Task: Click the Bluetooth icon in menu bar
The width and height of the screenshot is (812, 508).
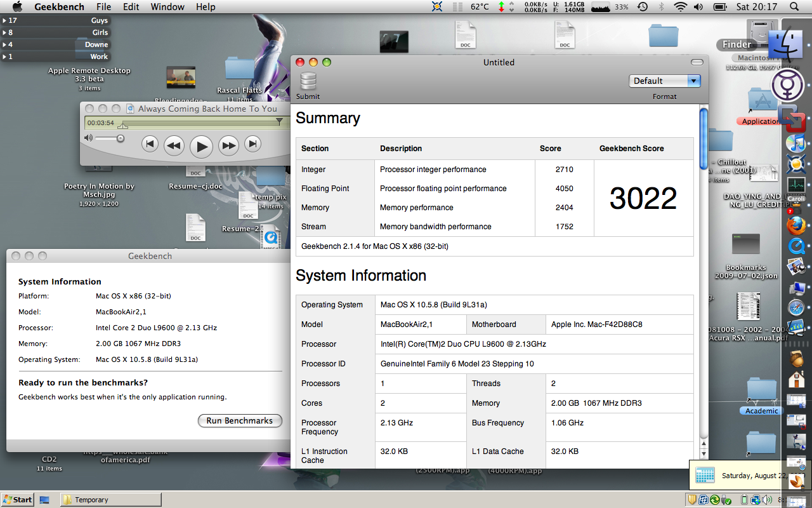Action: pos(661,6)
